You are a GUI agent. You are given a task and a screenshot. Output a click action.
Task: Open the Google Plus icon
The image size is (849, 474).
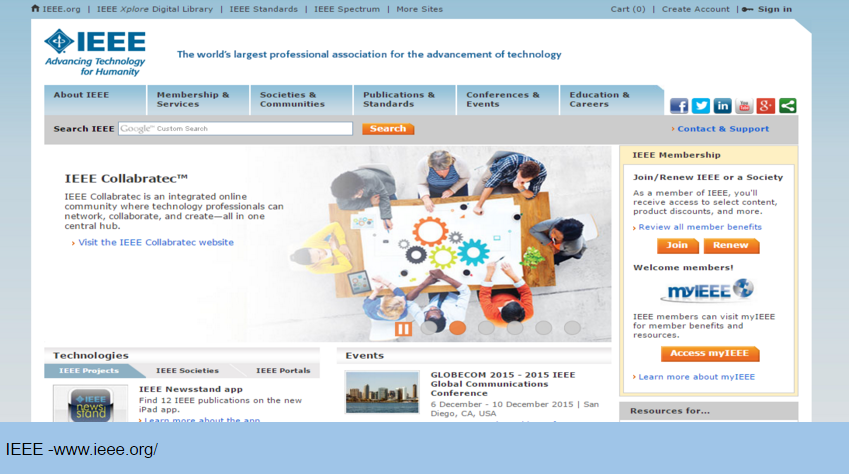pyautogui.click(x=765, y=106)
